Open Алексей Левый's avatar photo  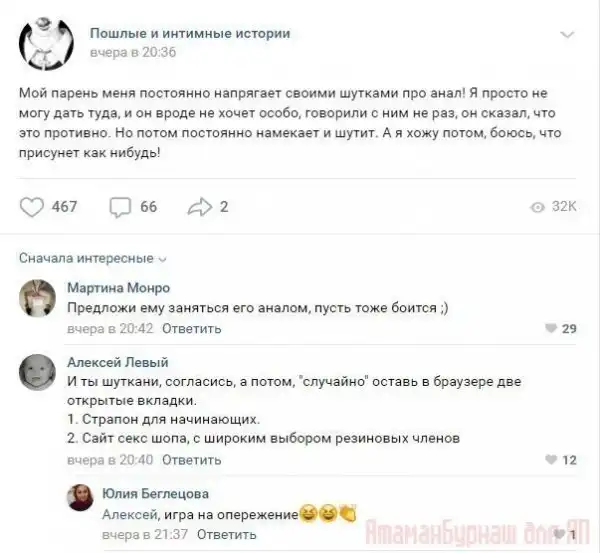coord(38,372)
